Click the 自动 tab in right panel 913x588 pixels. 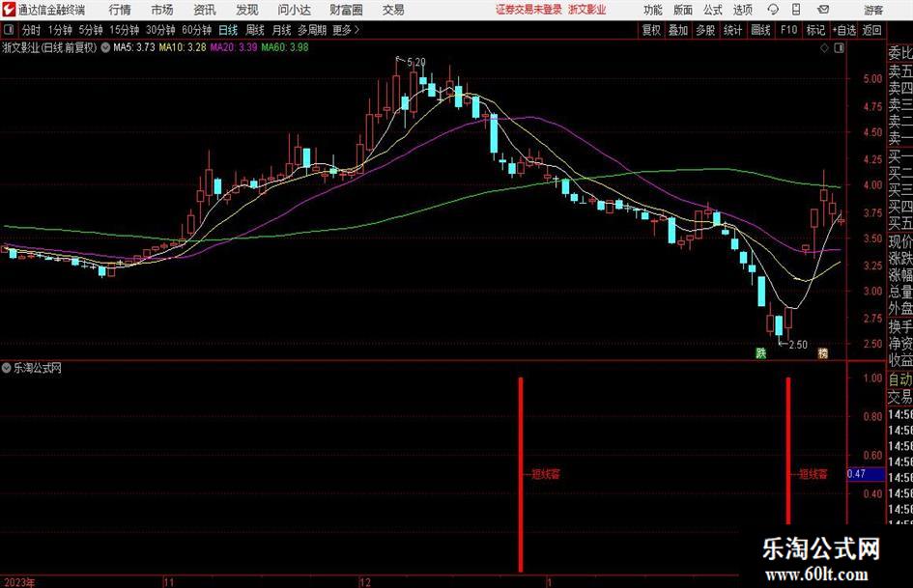coord(899,379)
